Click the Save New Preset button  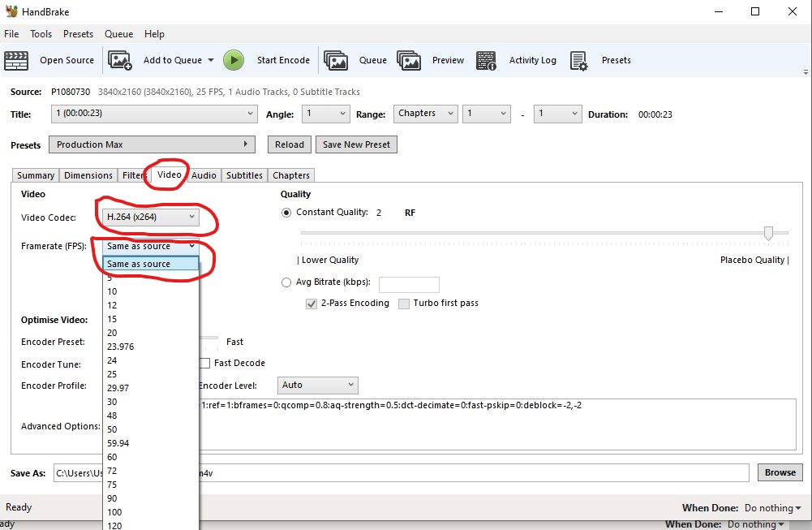point(356,144)
